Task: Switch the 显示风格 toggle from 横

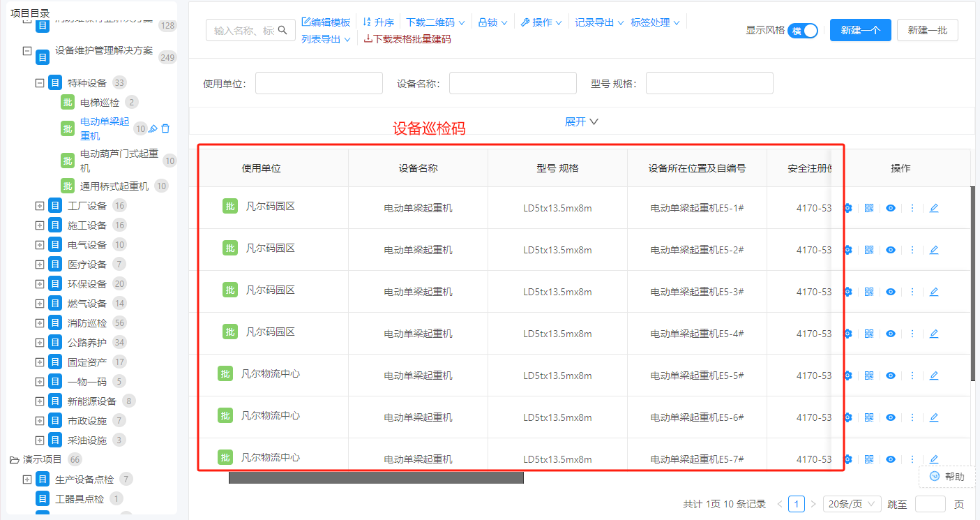Action: [x=802, y=31]
